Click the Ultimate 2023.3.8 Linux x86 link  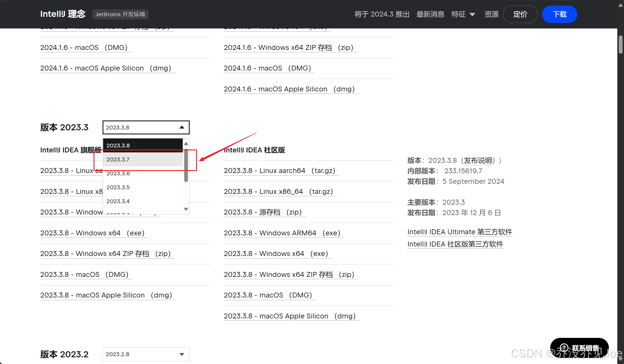[x=71, y=192]
